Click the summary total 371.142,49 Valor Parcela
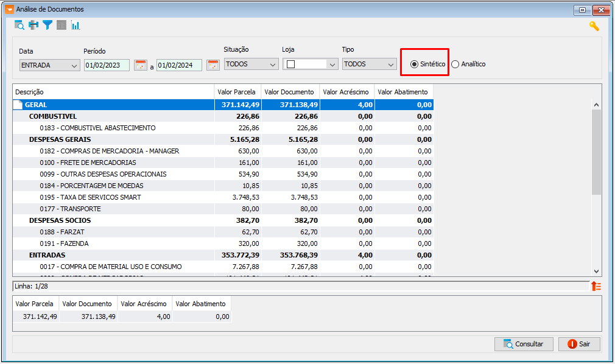The width and height of the screenshot is (615, 364). click(36, 317)
